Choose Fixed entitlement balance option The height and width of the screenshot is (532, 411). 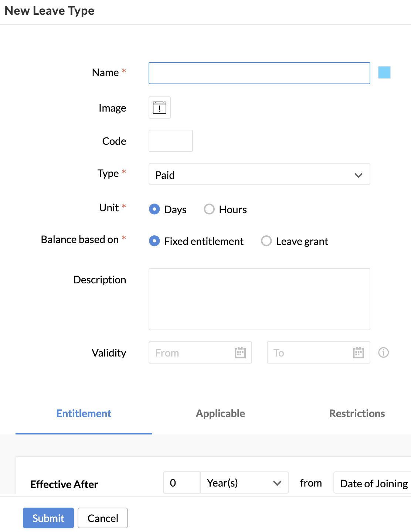click(154, 241)
